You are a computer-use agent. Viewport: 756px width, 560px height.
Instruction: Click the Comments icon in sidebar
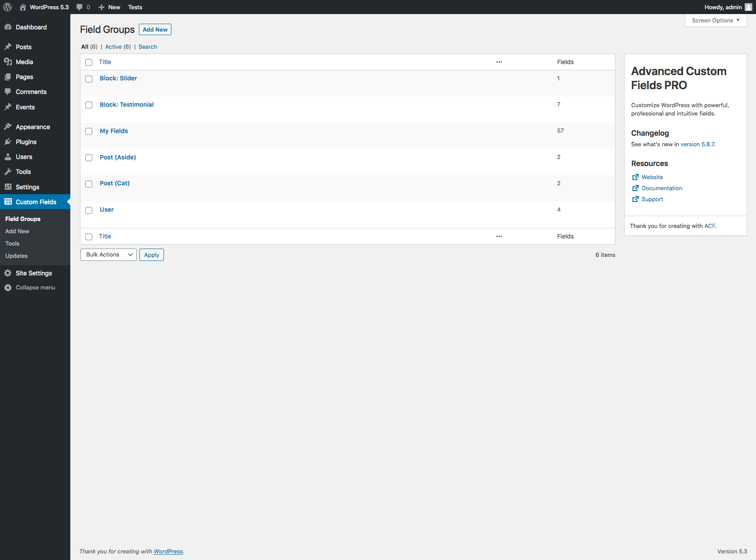tap(8, 92)
